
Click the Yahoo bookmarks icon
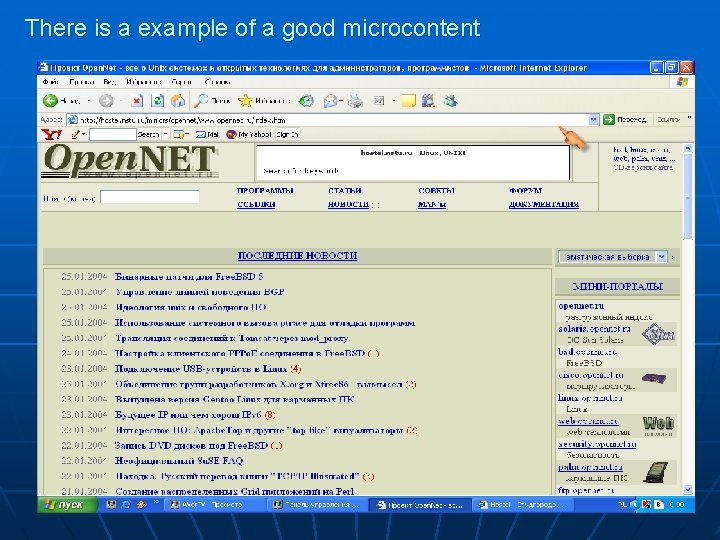click(x=179, y=135)
